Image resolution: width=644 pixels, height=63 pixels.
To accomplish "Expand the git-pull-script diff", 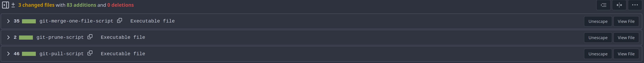I will pyautogui.click(x=8, y=54).
